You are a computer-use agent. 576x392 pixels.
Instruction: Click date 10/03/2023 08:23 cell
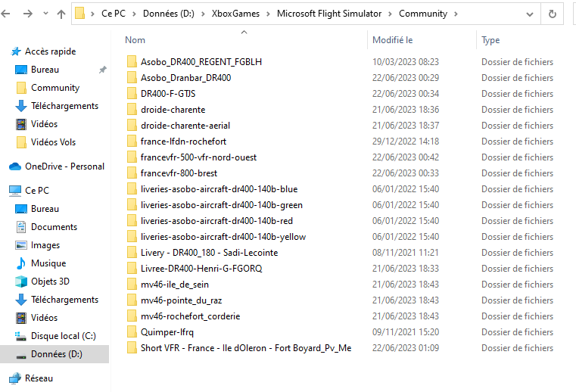[x=406, y=62]
